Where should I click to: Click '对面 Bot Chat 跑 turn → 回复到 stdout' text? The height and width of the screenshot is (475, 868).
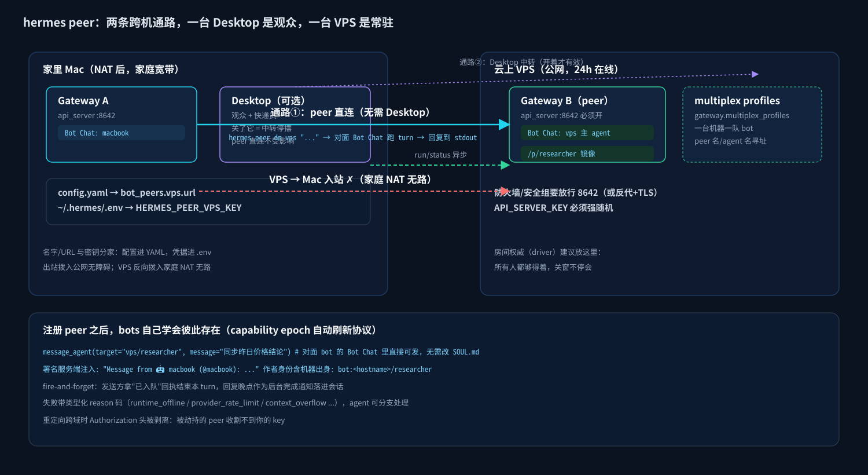click(x=406, y=138)
